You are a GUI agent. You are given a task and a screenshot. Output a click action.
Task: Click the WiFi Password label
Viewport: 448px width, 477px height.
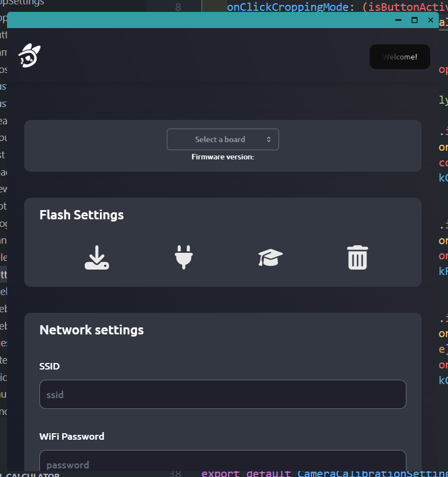pos(72,436)
